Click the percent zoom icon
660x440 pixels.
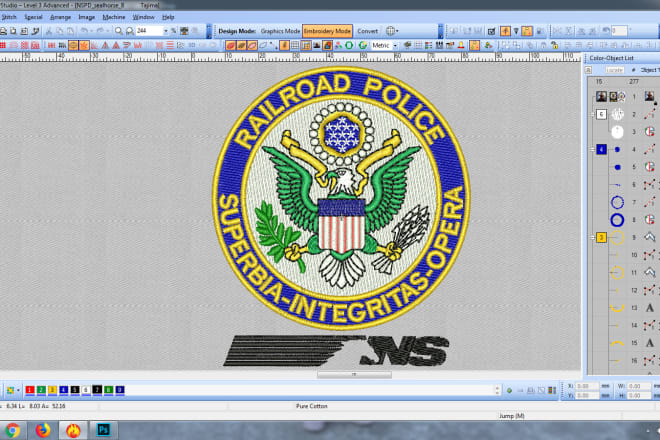[x=173, y=31]
